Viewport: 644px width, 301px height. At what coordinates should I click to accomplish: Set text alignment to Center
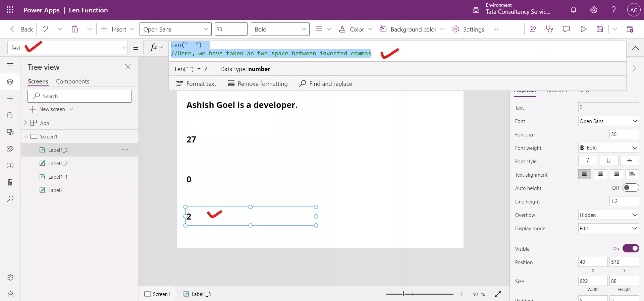coord(600,174)
